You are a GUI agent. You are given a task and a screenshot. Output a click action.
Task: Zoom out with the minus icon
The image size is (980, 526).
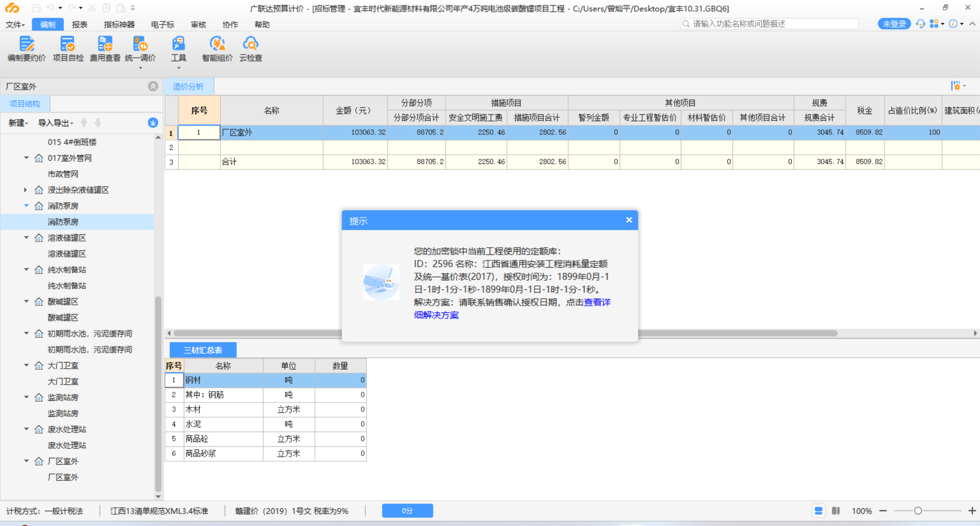click(x=883, y=511)
